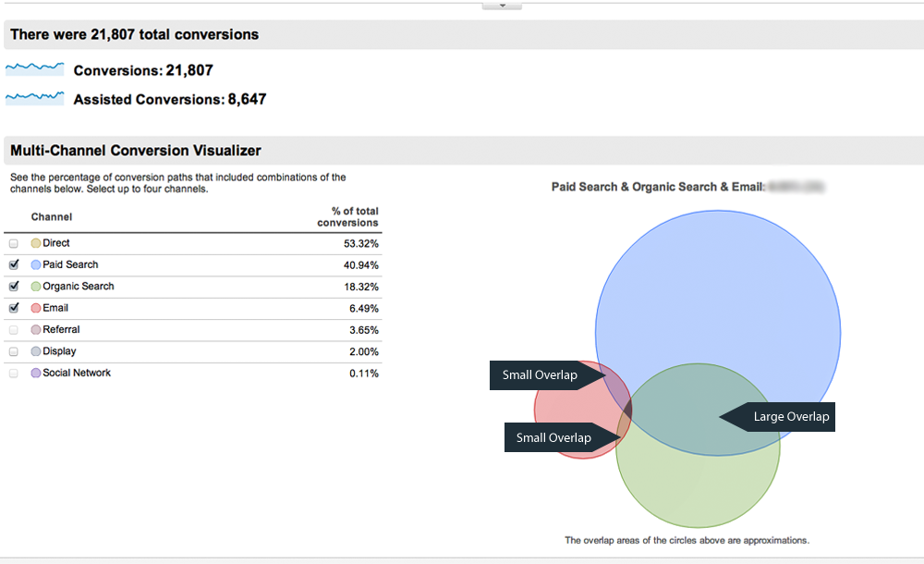924x564 pixels.
Task: Click the Conversions sparkline icon
Action: point(35,69)
